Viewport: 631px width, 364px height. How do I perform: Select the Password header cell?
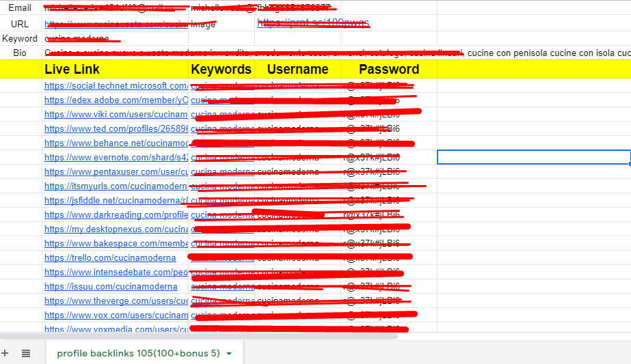point(389,69)
